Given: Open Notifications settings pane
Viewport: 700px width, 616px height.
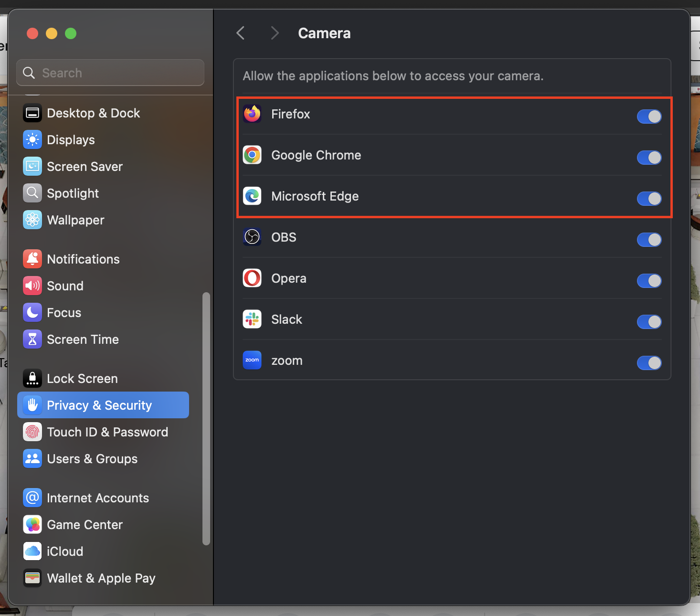Looking at the screenshot, I should tap(83, 259).
